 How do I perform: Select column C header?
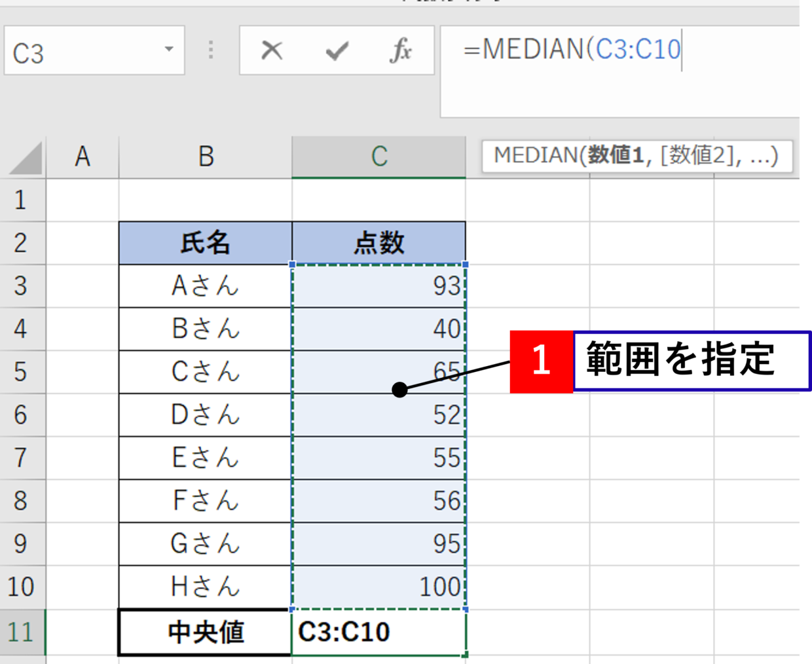point(378,157)
